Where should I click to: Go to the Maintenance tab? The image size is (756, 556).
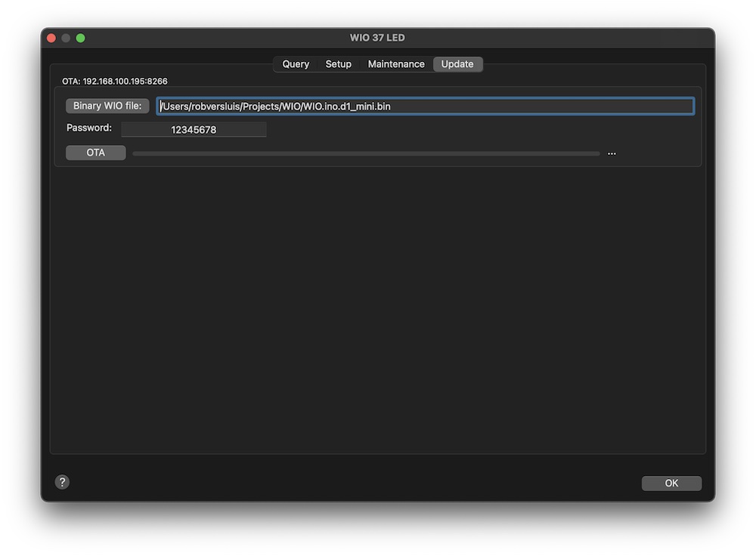(396, 64)
